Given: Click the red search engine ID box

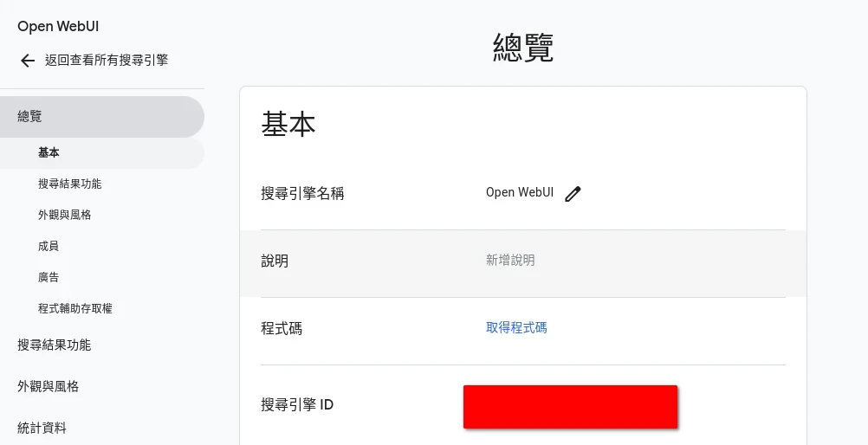Looking at the screenshot, I should [x=570, y=407].
